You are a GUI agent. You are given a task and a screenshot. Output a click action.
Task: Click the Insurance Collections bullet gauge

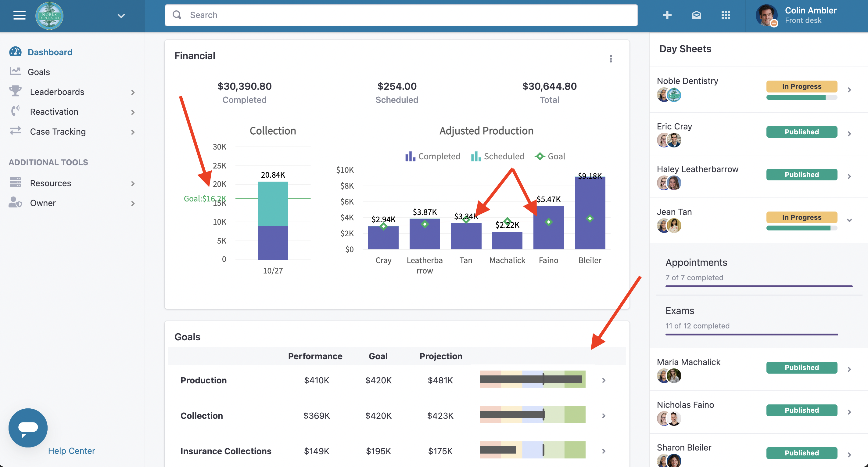click(x=533, y=450)
